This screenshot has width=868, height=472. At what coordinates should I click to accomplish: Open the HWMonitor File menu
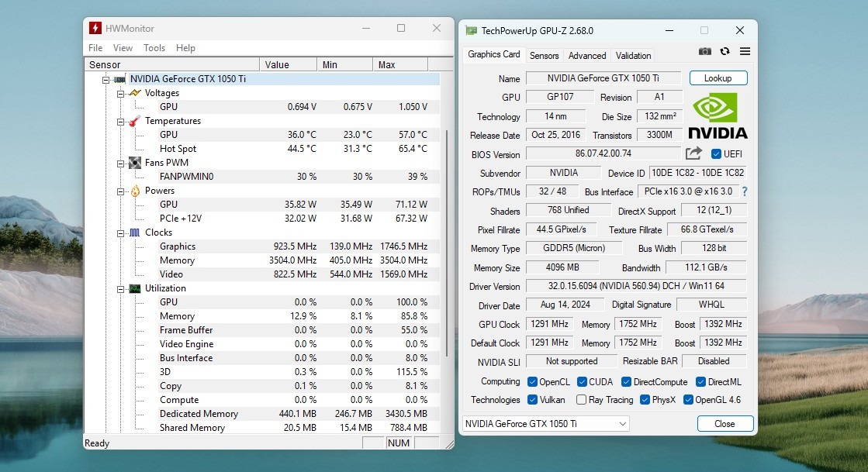tap(95, 48)
